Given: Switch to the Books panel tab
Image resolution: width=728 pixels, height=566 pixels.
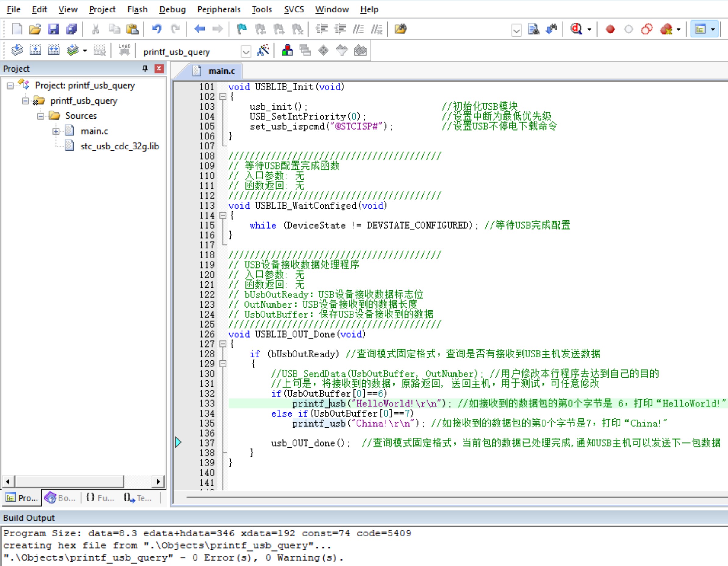Looking at the screenshot, I should [x=61, y=498].
